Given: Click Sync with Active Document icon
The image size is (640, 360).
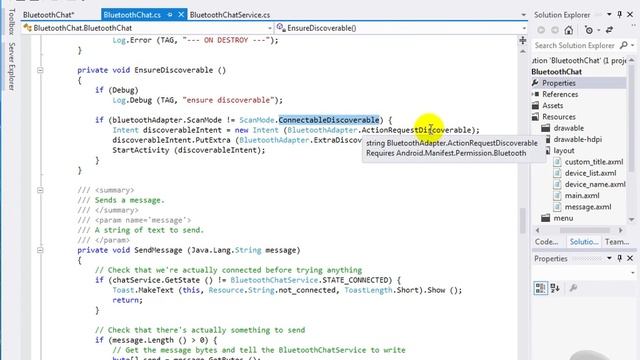Looking at the screenshot, I should click(609, 30).
